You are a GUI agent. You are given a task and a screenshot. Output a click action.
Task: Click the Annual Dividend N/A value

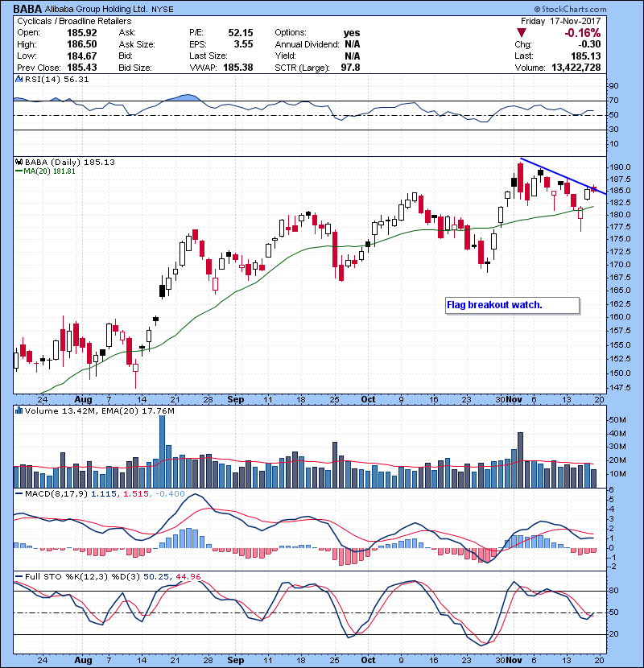pyautogui.click(x=353, y=44)
